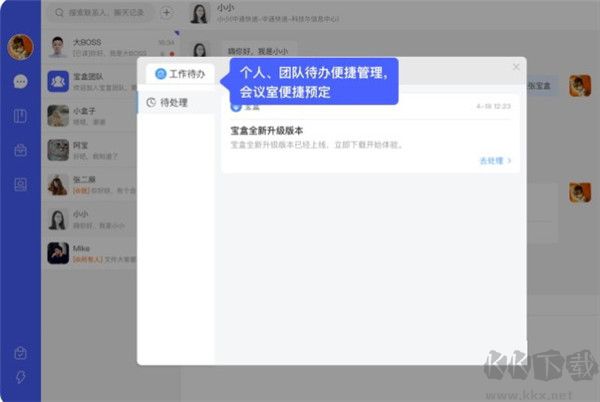Click the lightning bolt icon at sidebar bottom
This screenshot has width=600, height=402.
click(20, 378)
